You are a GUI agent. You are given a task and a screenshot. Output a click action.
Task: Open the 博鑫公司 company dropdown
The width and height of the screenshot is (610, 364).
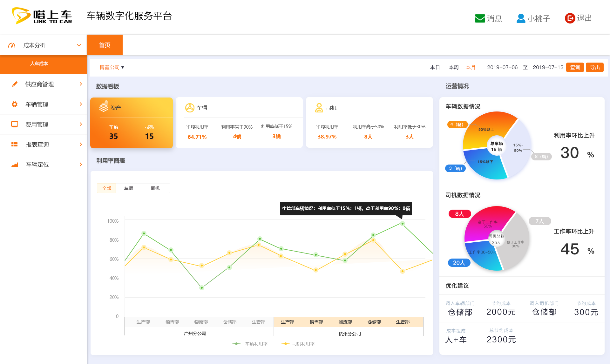click(111, 67)
